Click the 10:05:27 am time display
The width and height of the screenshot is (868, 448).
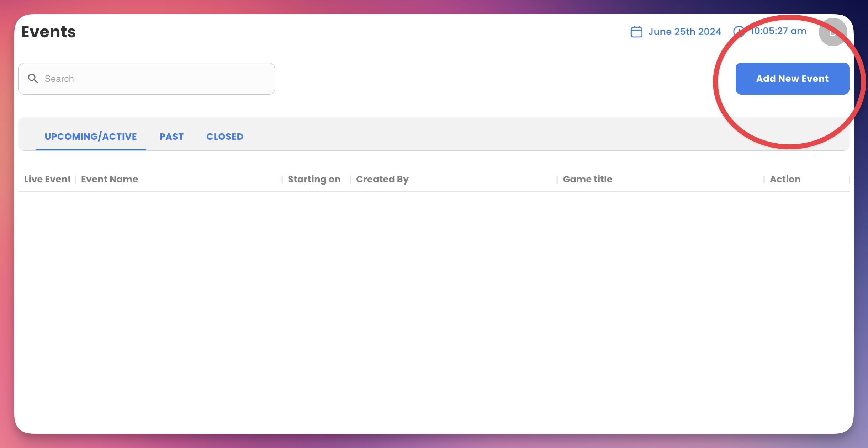click(x=778, y=31)
